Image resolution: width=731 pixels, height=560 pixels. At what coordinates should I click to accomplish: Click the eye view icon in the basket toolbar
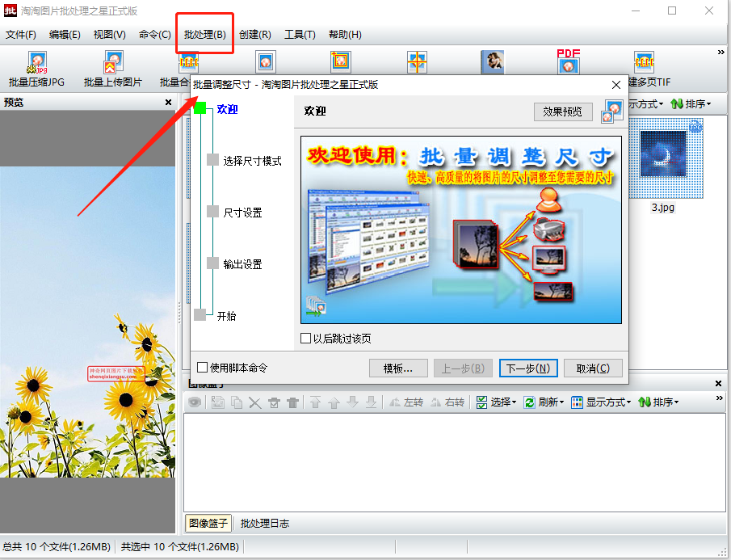pos(195,402)
